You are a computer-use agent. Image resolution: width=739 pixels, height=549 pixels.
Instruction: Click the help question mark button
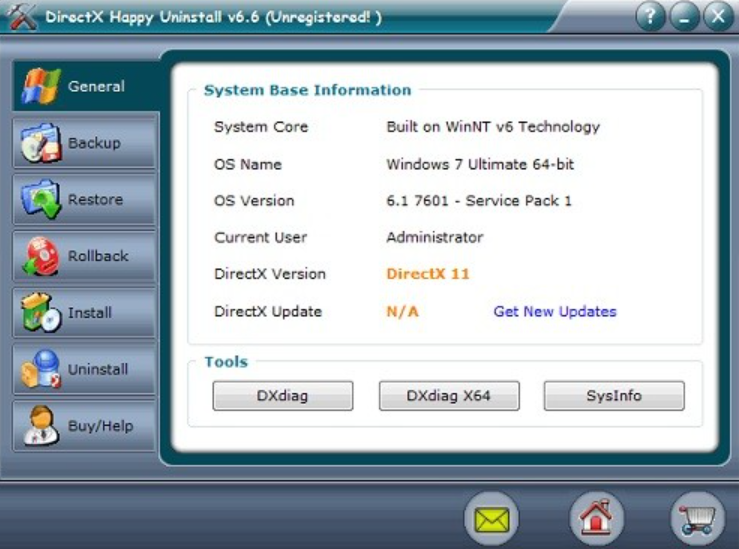[650, 16]
